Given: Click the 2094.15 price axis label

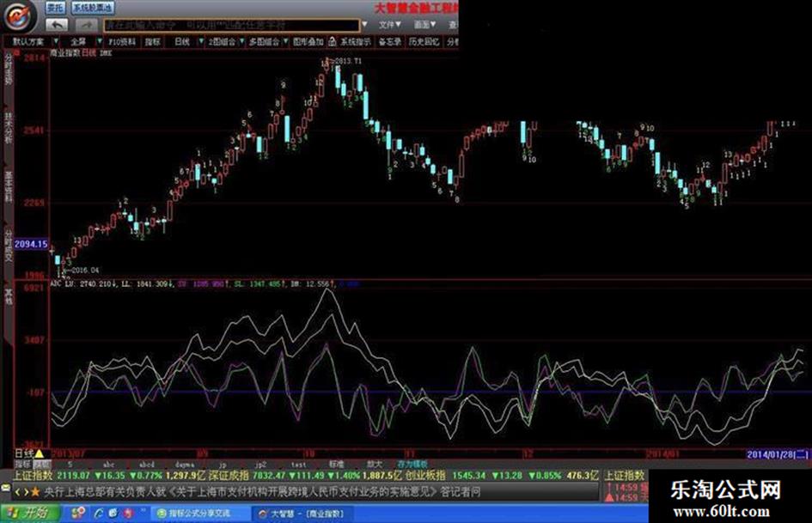Looking at the screenshot, I should coord(31,244).
